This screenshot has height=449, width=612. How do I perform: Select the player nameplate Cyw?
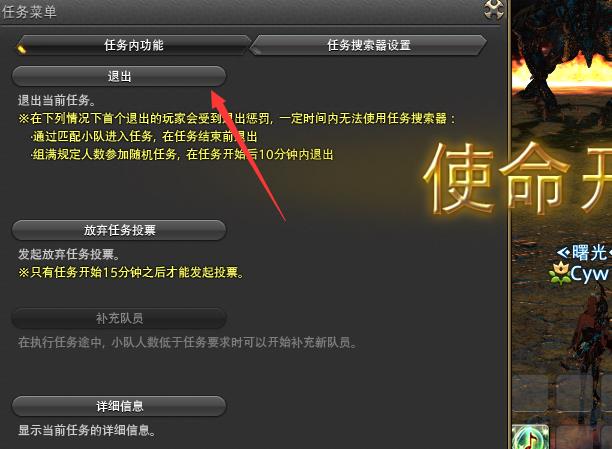589,273
